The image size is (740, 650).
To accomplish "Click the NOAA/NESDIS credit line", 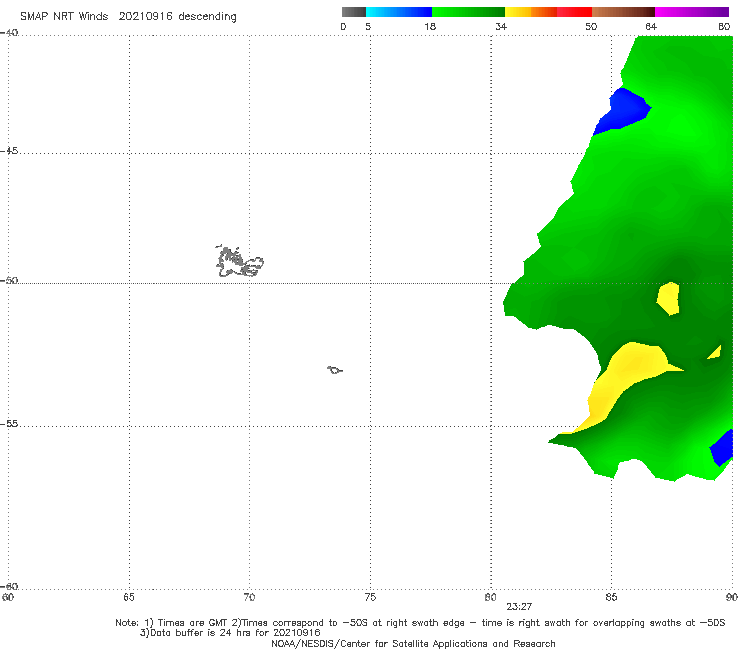I will point(413,643).
